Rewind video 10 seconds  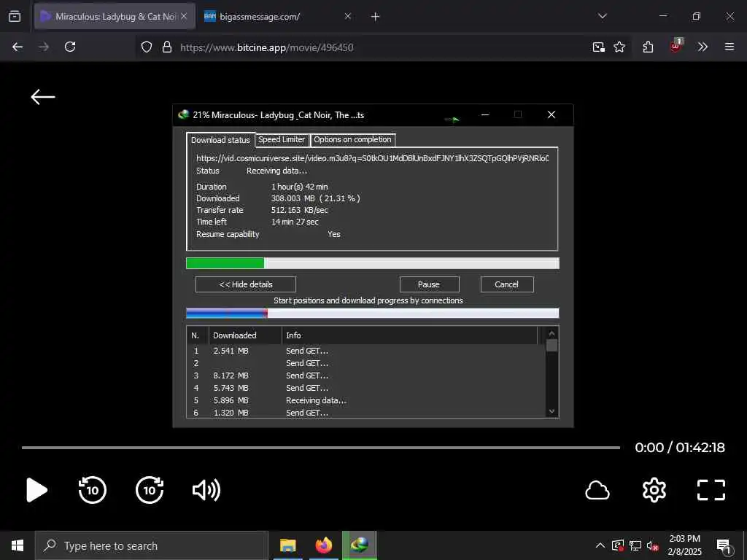[93, 490]
